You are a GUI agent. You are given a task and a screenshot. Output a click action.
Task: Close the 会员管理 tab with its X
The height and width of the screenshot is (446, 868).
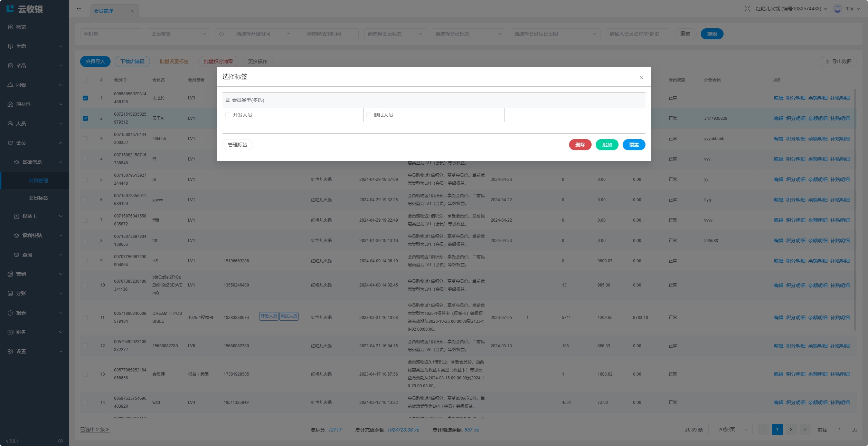pyautogui.click(x=132, y=11)
